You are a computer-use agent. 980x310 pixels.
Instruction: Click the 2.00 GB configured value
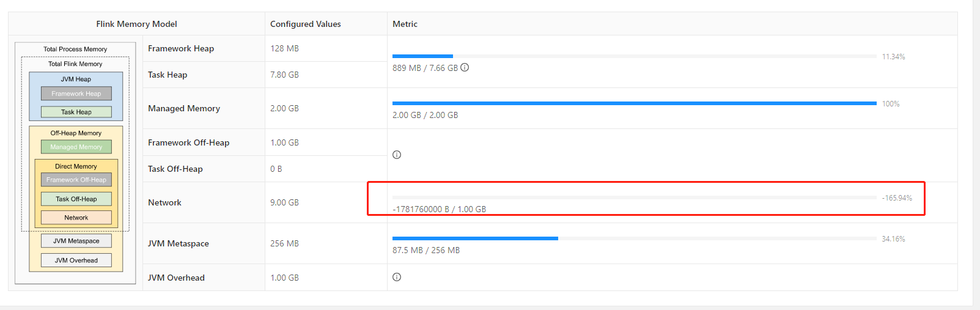click(284, 108)
